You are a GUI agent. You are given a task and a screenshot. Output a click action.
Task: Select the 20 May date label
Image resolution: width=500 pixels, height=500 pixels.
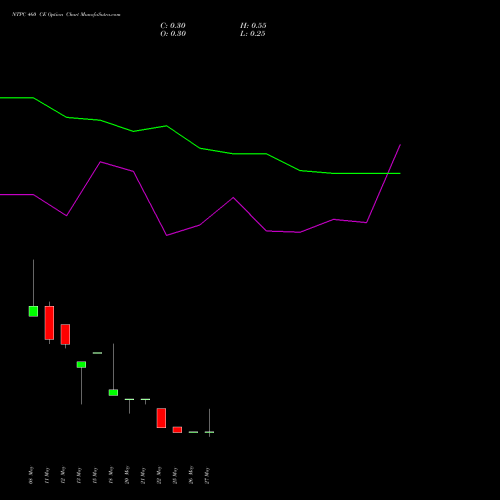point(127,475)
